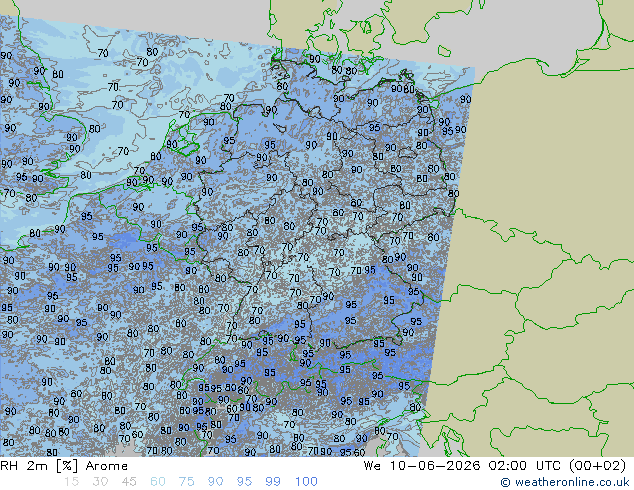Select legend value 15

click(x=71, y=482)
